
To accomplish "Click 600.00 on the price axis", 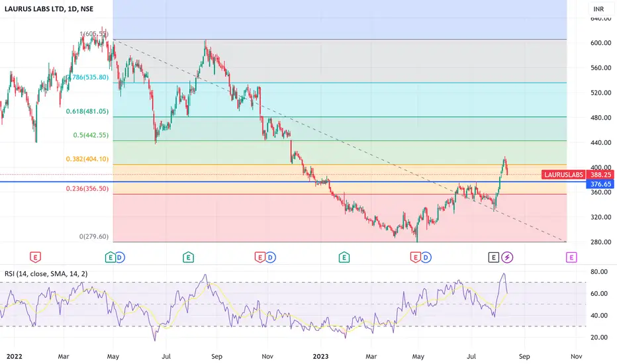I will (601, 43).
